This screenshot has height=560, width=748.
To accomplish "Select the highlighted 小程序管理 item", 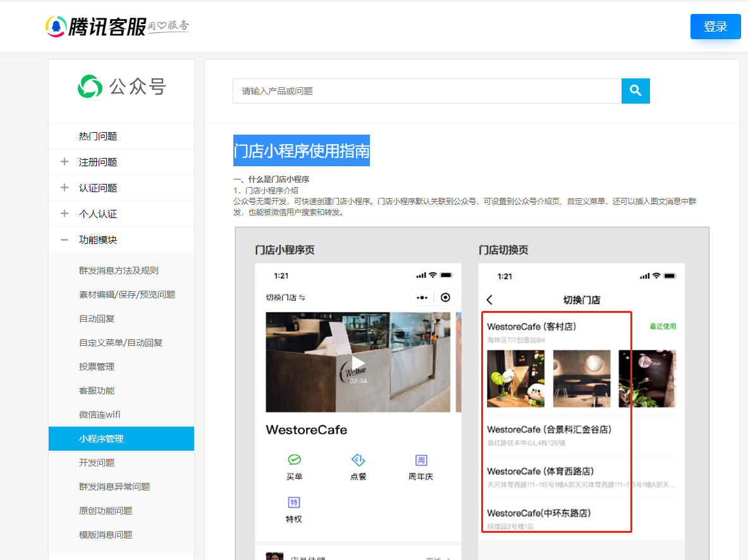I will coord(121,439).
